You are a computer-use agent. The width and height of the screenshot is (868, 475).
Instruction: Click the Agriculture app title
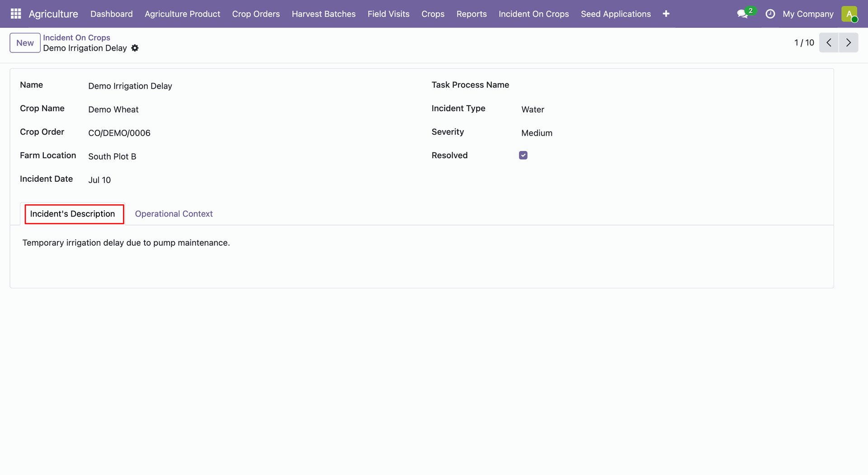click(x=53, y=14)
